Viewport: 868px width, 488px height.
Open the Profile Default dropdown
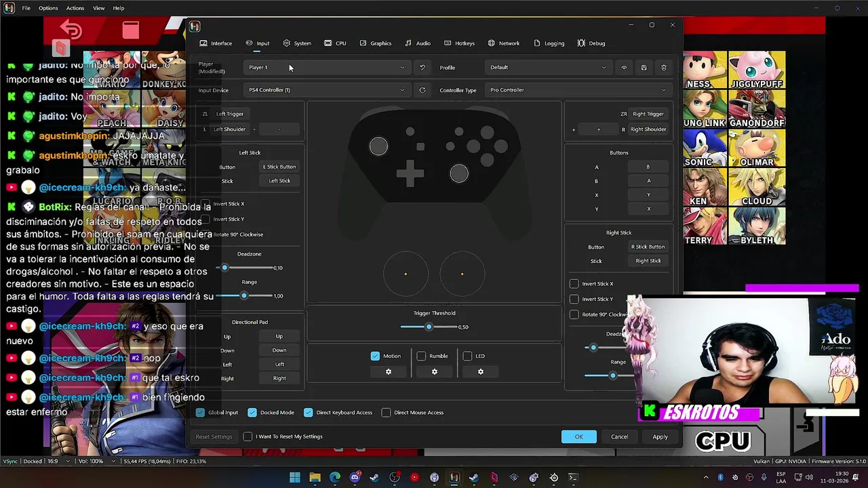point(549,67)
